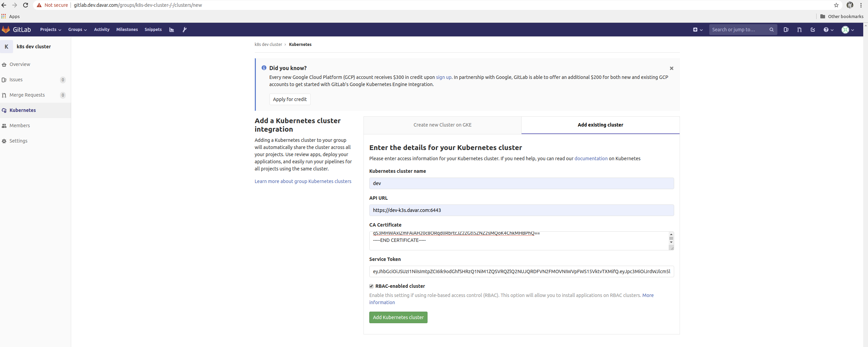The width and height of the screenshot is (868, 347).
Task: Click the GitLab fox logo
Action: point(6,30)
